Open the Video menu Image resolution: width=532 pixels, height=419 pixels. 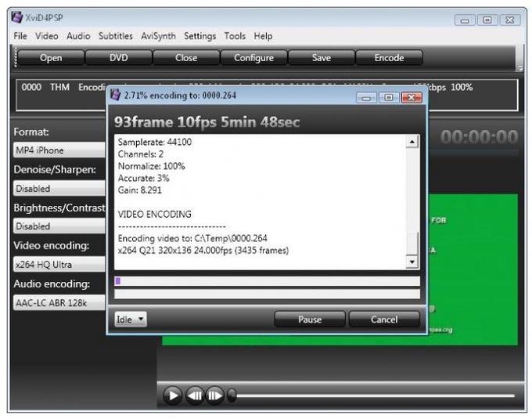click(47, 36)
